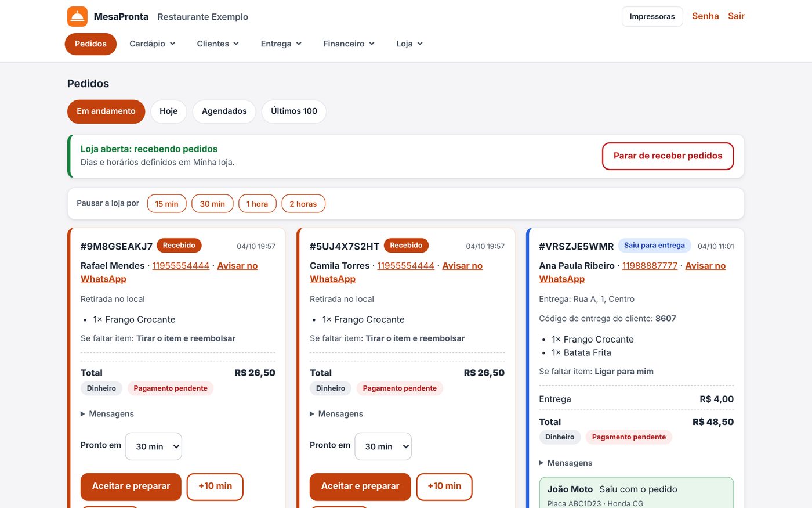
Task: Call Camila Torres phone number link
Action: 406,266
